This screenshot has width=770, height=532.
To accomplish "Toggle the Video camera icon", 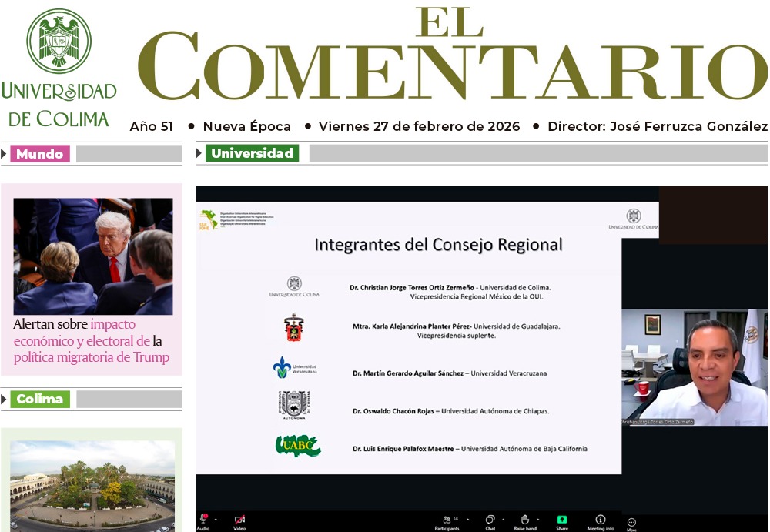I will 239,520.
